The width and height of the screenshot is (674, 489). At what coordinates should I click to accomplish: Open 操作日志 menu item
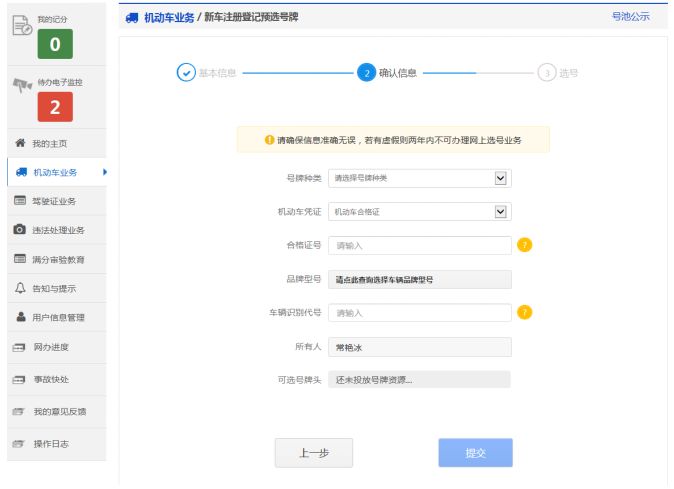point(57,444)
